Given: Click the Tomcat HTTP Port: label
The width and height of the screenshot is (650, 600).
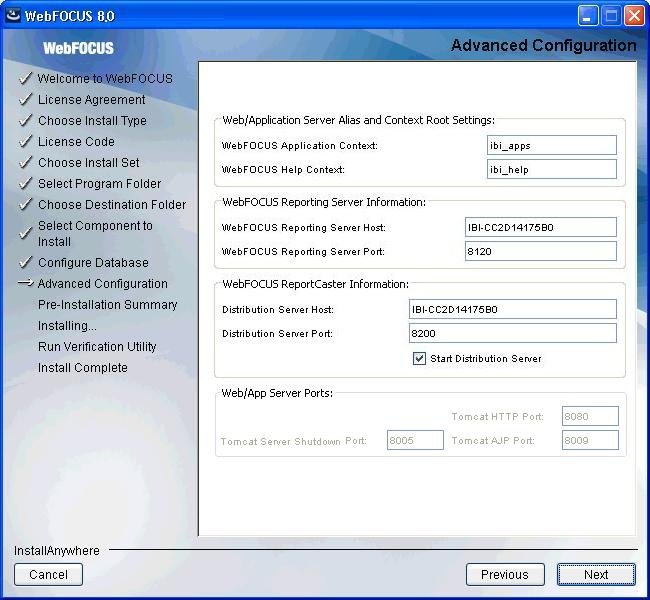Looking at the screenshot, I should click(498, 417).
